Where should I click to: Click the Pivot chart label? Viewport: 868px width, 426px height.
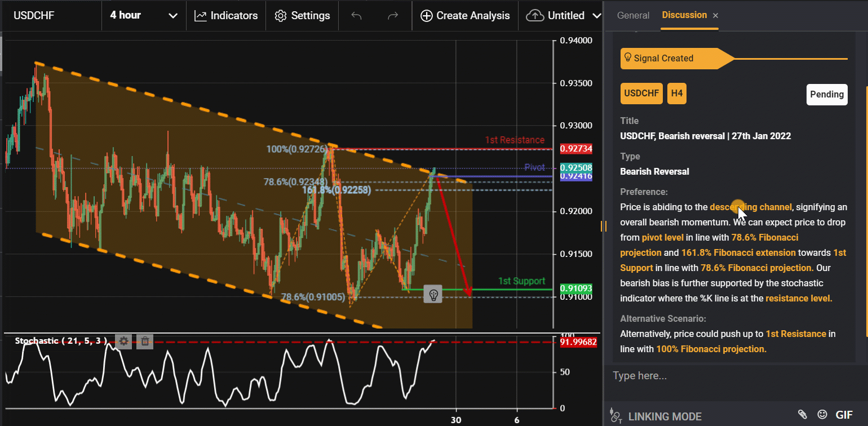pos(534,167)
